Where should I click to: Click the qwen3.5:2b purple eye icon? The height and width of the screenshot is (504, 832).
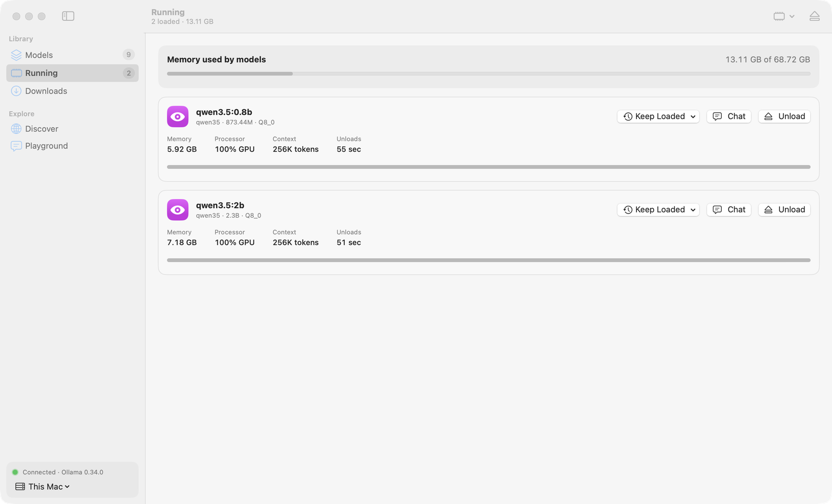click(177, 210)
